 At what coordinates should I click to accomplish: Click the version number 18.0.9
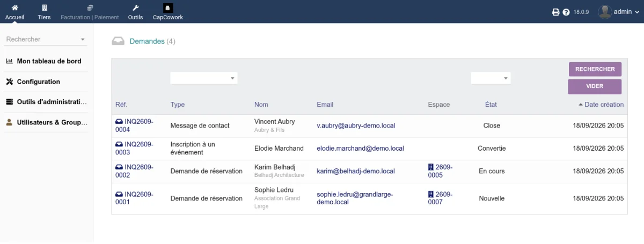point(582,12)
